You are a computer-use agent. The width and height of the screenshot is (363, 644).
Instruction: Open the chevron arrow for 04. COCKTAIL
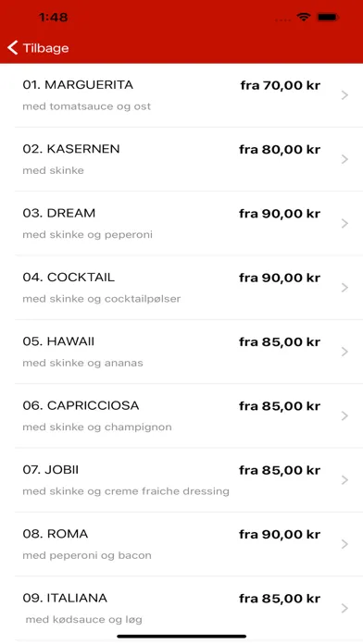coord(344,288)
